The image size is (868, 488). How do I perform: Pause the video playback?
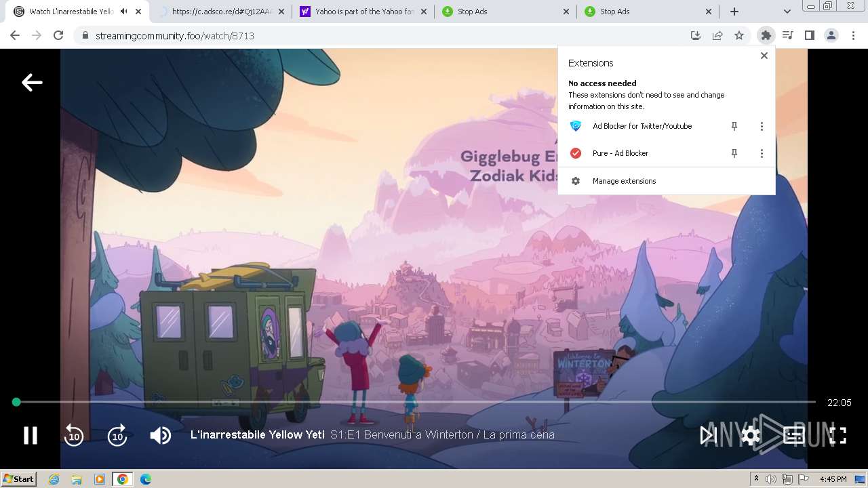pyautogui.click(x=31, y=435)
